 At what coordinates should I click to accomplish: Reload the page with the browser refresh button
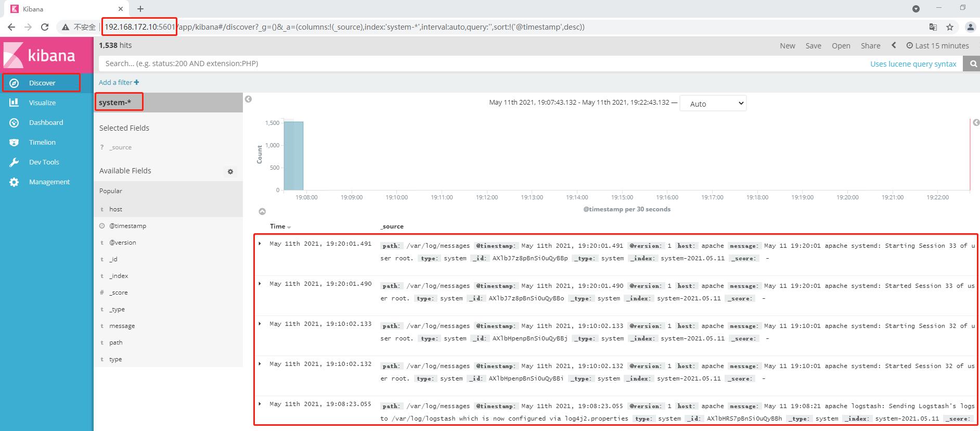pos(45,27)
